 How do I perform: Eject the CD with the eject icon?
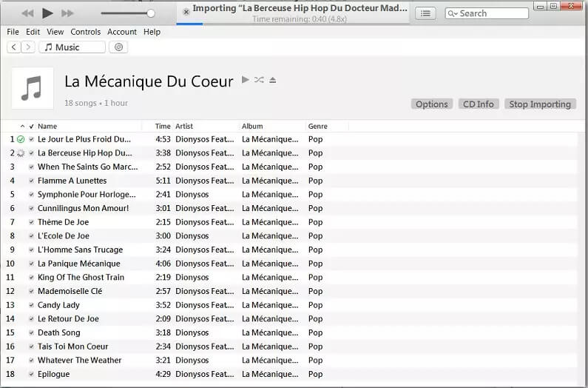pos(273,80)
